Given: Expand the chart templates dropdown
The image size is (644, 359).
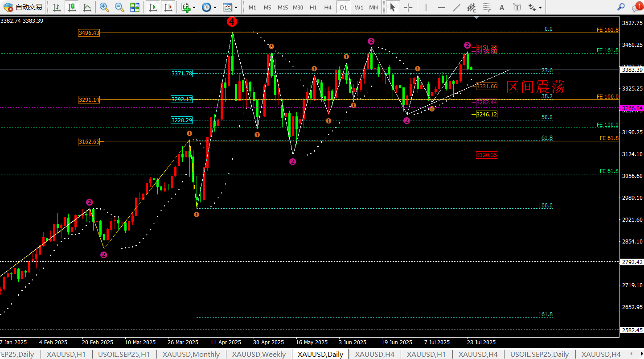Looking at the screenshot, I should pos(236,7).
